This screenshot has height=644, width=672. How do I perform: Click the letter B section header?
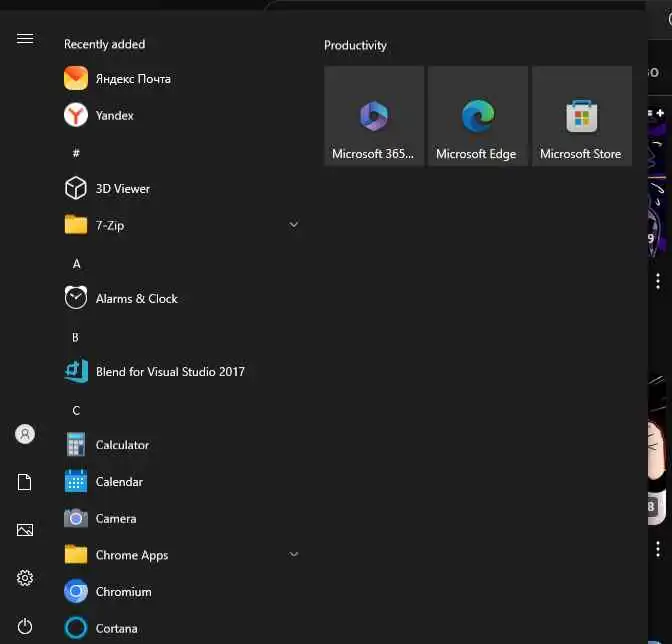tap(75, 337)
